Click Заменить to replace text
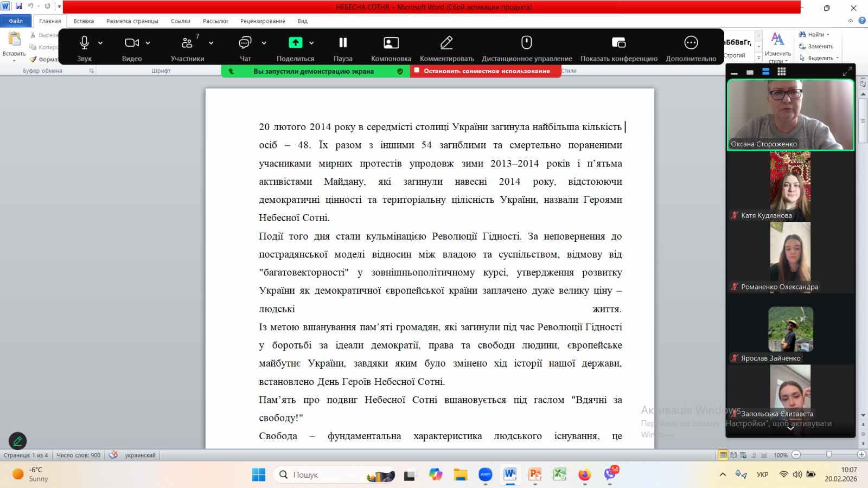The height and width of the screenshot is (488, 868). (816, 47)
